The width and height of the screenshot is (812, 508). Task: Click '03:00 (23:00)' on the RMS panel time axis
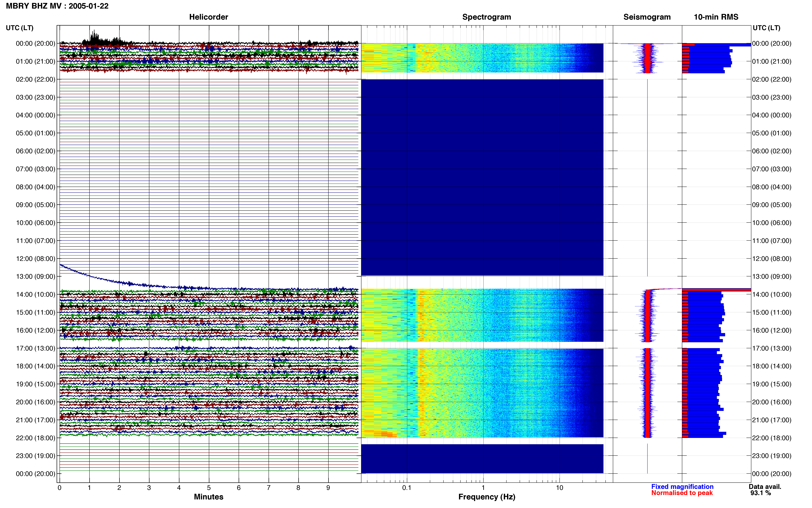[x=772, y=97]
